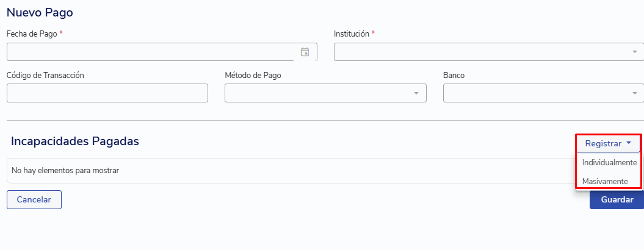Viewport: 644px width, 250px height.
Task: Expand the Institución combo box
Action: 482,52
